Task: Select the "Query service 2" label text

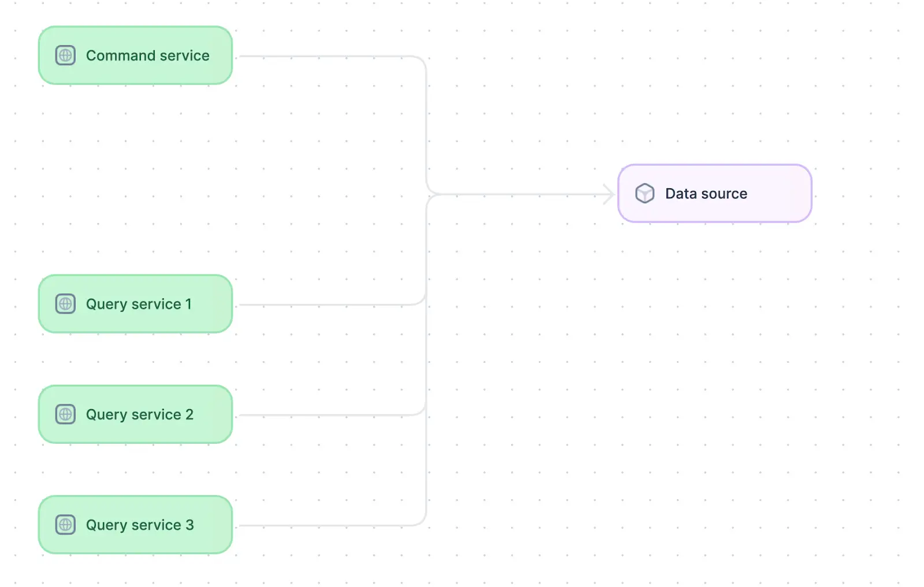Action: [139, 414]
